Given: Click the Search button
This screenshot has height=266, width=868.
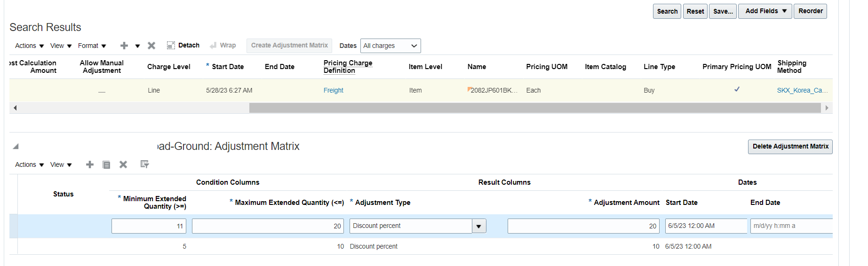Looking at the screenshot, I should point(667,11).
